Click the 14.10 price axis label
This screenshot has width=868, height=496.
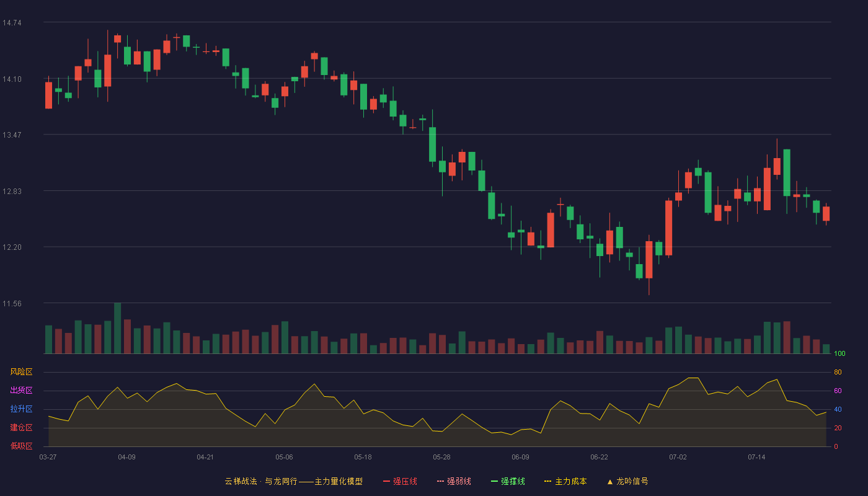point(12,79)
